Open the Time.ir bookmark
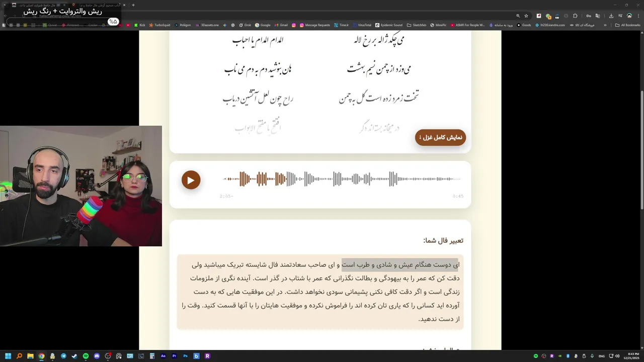Screen dimensions: 644x362 (x=341, y=25)
